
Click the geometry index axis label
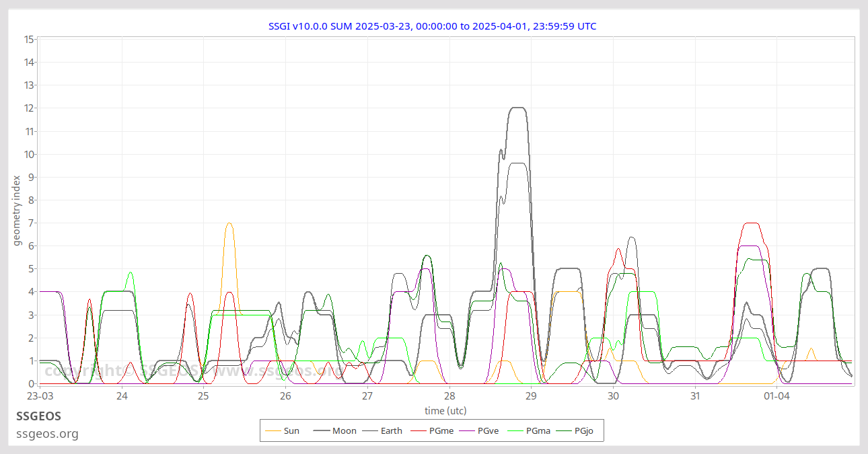coord(18,210)
